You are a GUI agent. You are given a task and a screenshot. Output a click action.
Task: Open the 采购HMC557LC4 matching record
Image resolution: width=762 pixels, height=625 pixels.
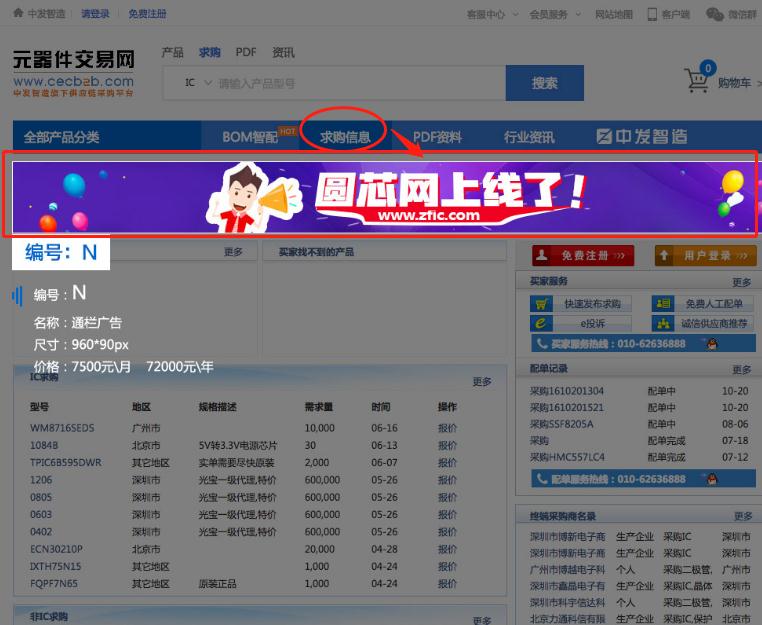click(x=567, y=457)
